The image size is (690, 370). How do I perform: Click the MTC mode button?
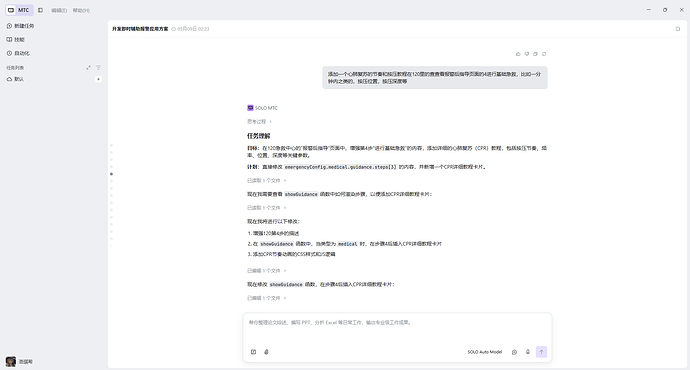click(19, 10)
